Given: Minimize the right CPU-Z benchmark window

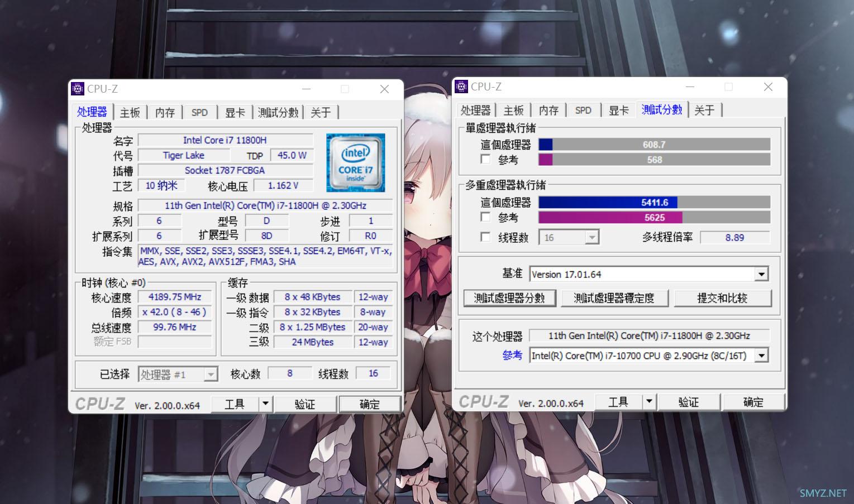Looking at the screenshot, I should click(690, 87).
